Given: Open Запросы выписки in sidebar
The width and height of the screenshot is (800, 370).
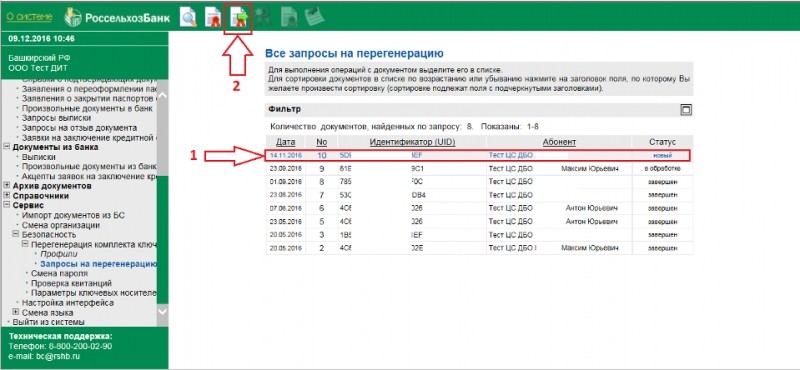Looking at the screenshot, I should [x=56, y=118].
